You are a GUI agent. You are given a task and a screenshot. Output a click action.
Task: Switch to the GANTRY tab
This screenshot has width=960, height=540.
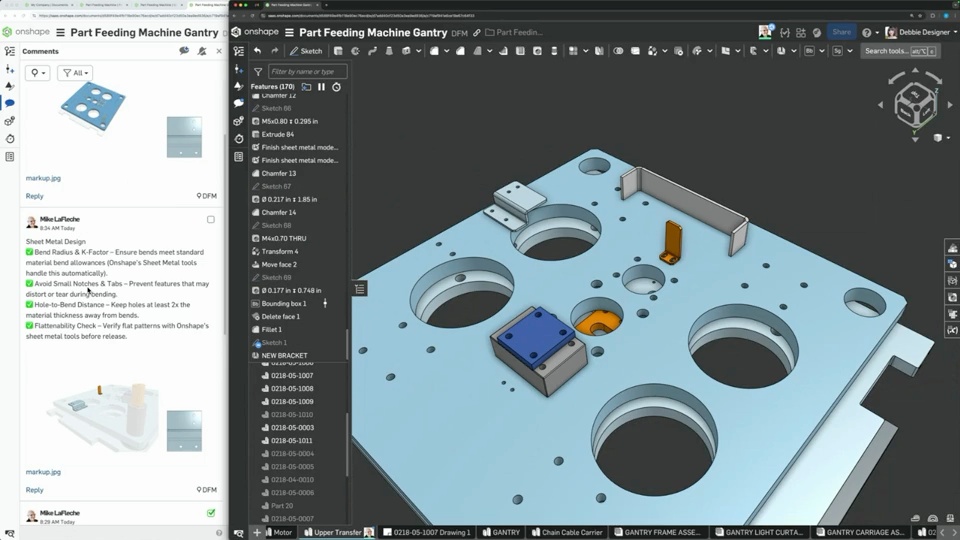pyautogui.click(x=501, y=532)
